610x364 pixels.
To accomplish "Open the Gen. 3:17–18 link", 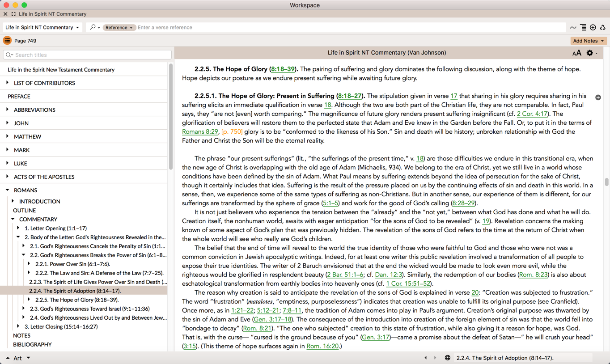I will point(272,320).
